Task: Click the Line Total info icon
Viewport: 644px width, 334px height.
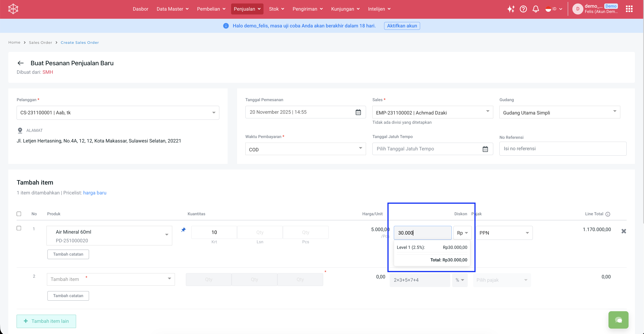Action: [608, 214]
